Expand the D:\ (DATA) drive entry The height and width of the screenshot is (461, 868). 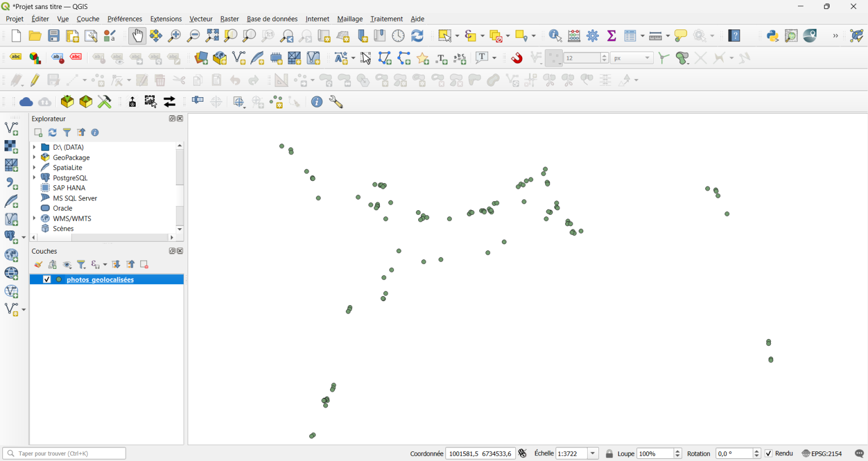35,147
